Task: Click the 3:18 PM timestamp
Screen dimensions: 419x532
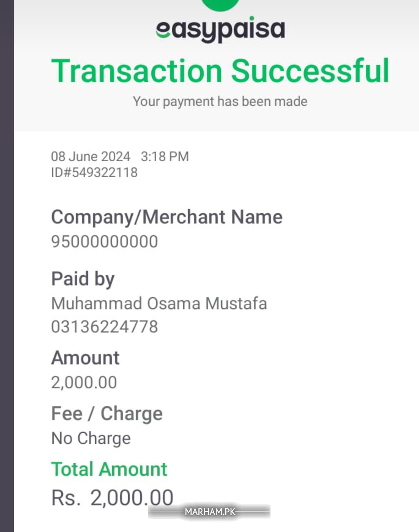Action: coord(165,156)
